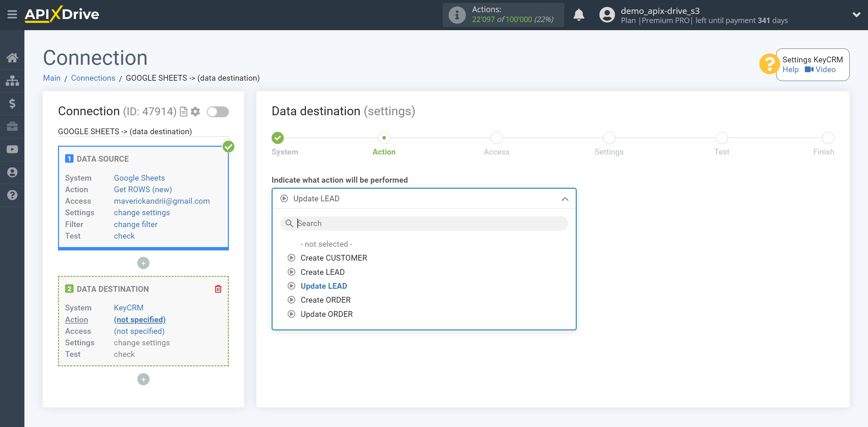Toggle the connection enable/disable switch
This screenshot has height=427, width=868.
pyautogui.click(x=218, y=112)
